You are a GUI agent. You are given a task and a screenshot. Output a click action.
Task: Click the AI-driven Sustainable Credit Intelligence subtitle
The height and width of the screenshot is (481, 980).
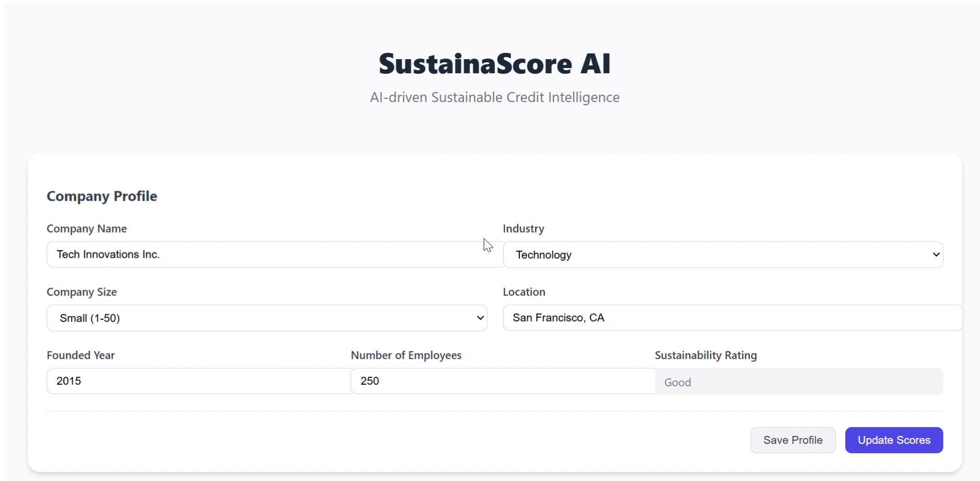tap(494, 98)
